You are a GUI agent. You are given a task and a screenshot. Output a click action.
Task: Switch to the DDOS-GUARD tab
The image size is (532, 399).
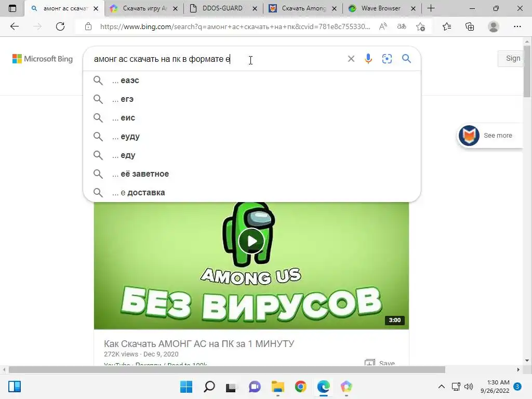pos(222,8)
